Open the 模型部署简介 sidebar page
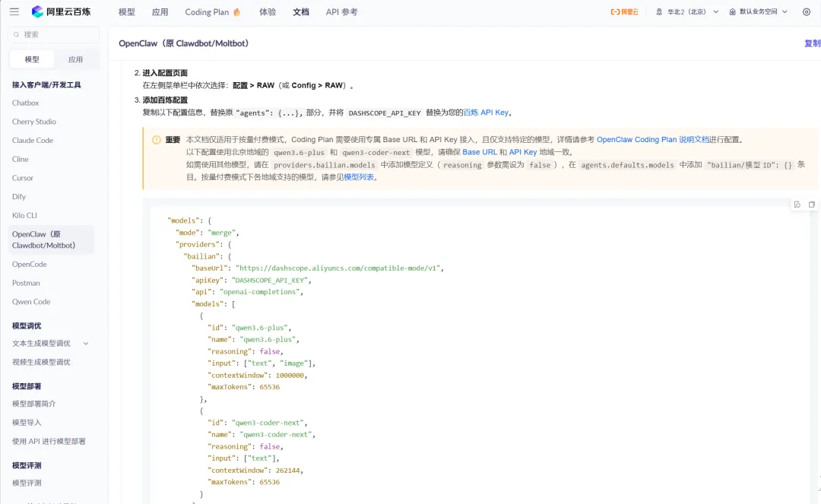The width and height of the screenshot is (821, 504). point(34,404)
